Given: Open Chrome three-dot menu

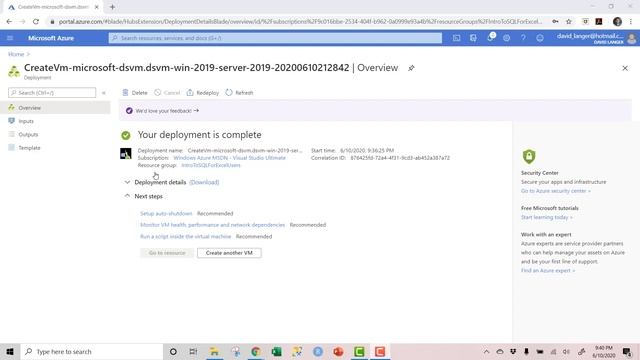Looking at the screenshot, I should (631, 22).
